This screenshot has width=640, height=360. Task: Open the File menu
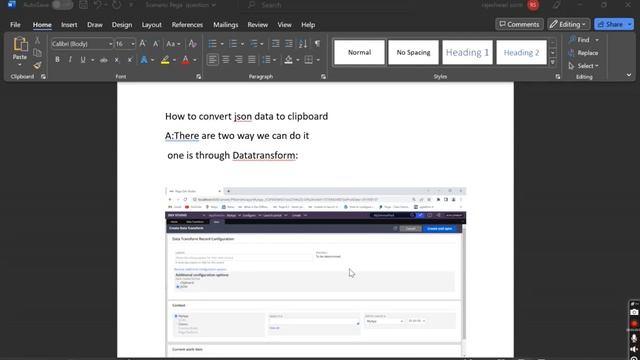(15, 24)
